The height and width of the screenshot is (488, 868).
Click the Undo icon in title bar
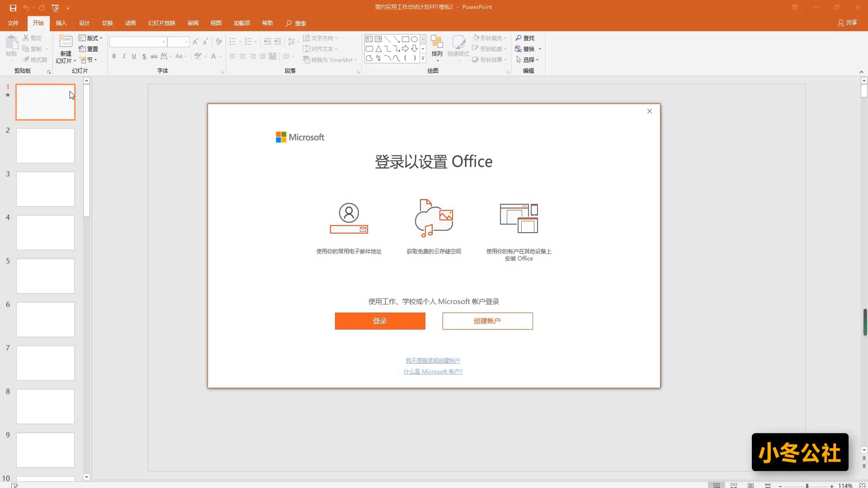[26, 8]
